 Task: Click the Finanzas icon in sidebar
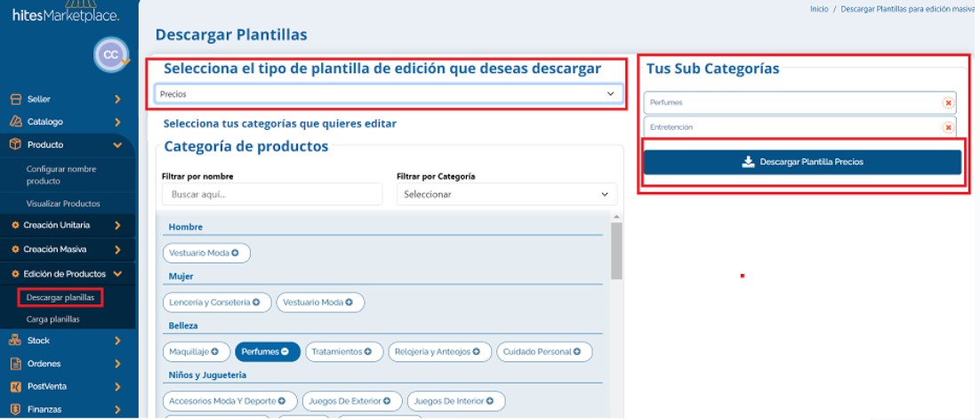(x=16, y=409)
